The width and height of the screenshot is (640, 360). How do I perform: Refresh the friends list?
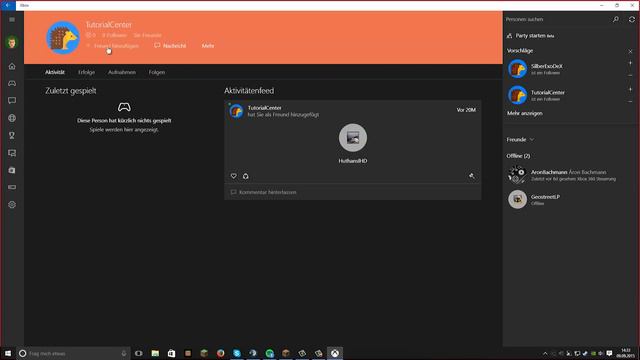(631, 19)
